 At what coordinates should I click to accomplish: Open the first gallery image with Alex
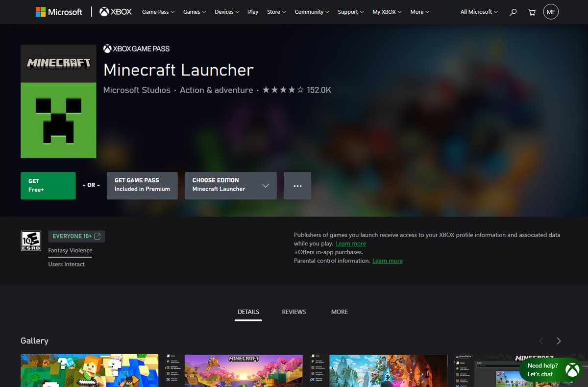click(x=89, y=370)
